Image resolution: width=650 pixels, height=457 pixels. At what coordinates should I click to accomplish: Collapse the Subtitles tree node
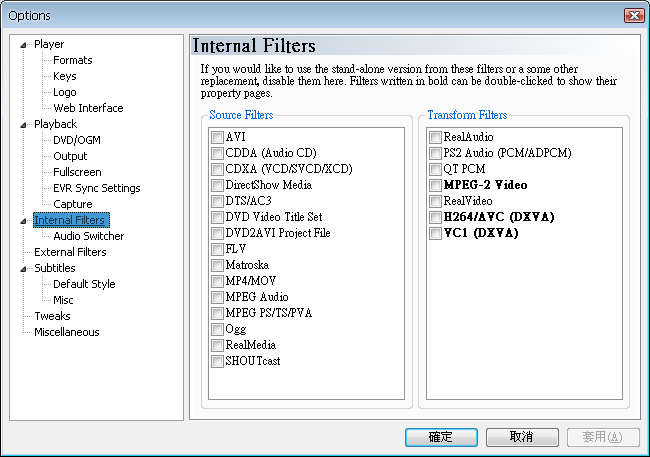[x=24, y=268]
